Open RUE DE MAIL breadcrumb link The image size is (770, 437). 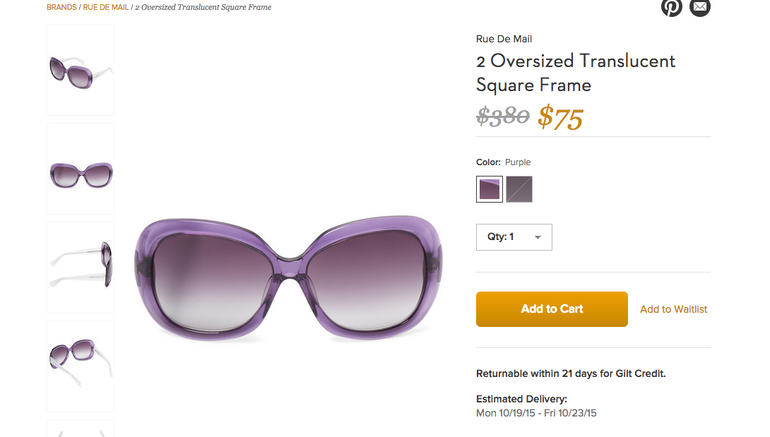(106, 7)
